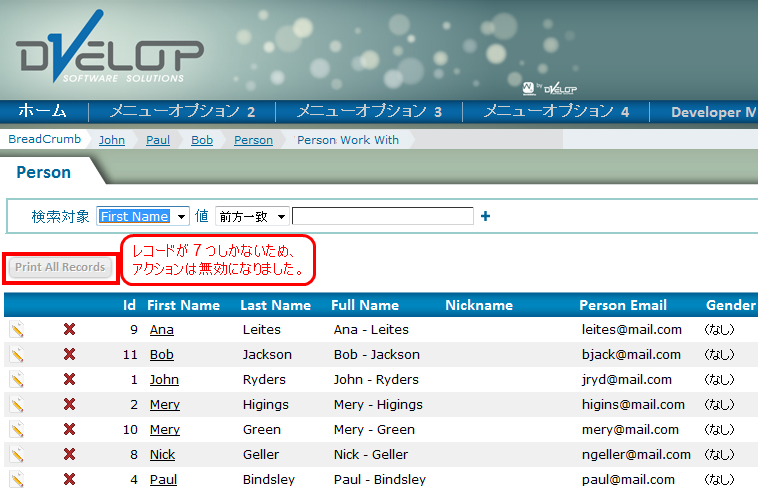The image size is (758, 497).
Task: Click the Print All Records button
Action: pos(60,267)
